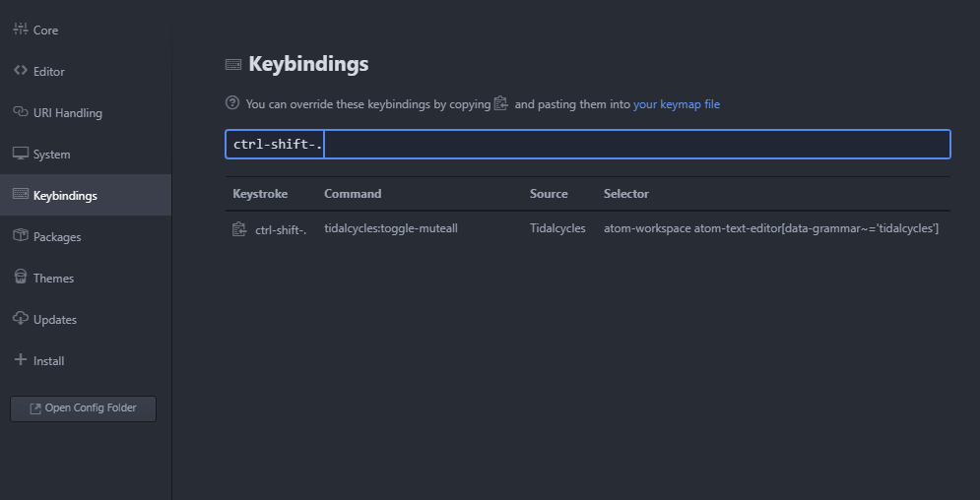
Task: Click the Updates cloud download icon
Action: point(20,319)
